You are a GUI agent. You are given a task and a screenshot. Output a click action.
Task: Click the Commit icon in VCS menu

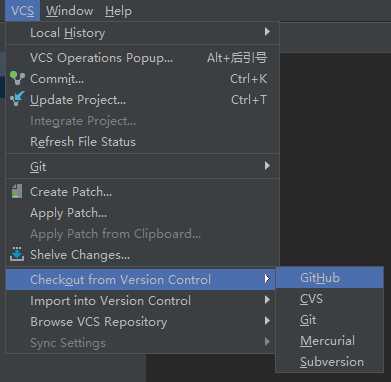point(17,78)
